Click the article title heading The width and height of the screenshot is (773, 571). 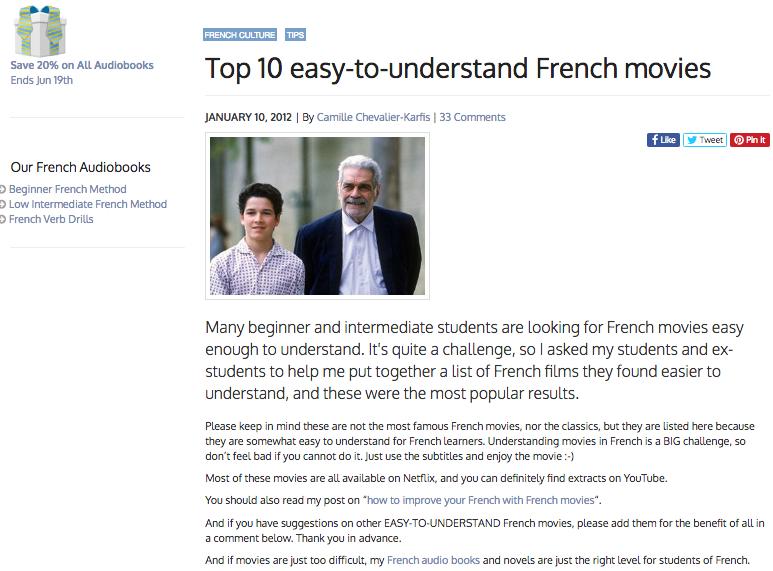pos(458,68)
